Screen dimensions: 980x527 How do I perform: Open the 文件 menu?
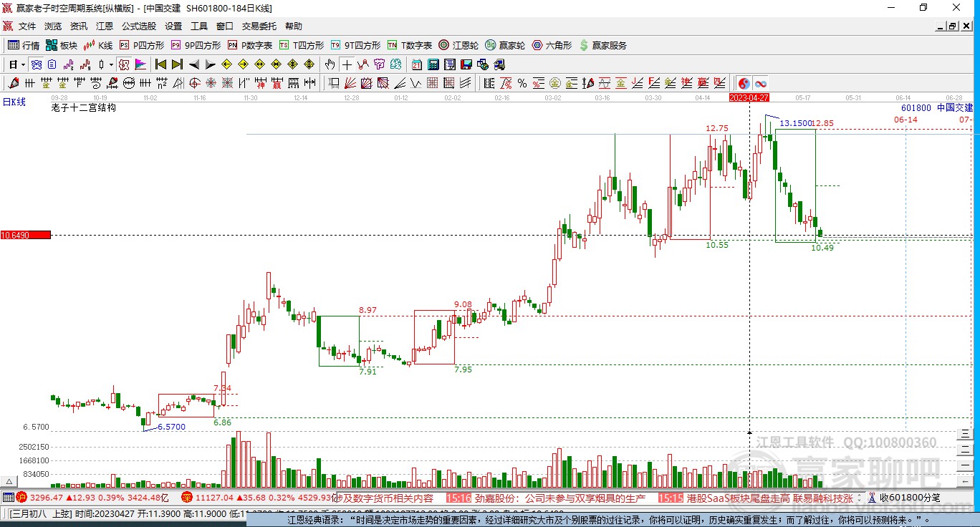point(27,26)
